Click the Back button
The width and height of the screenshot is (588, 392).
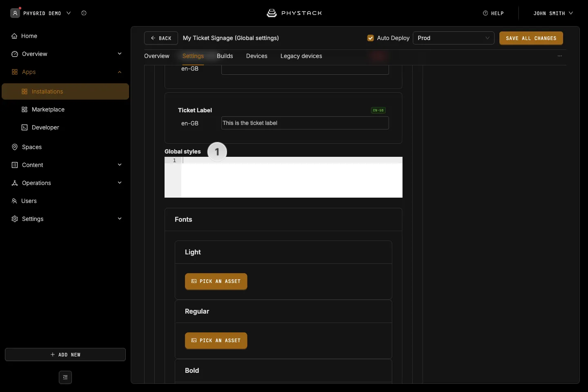161,38
